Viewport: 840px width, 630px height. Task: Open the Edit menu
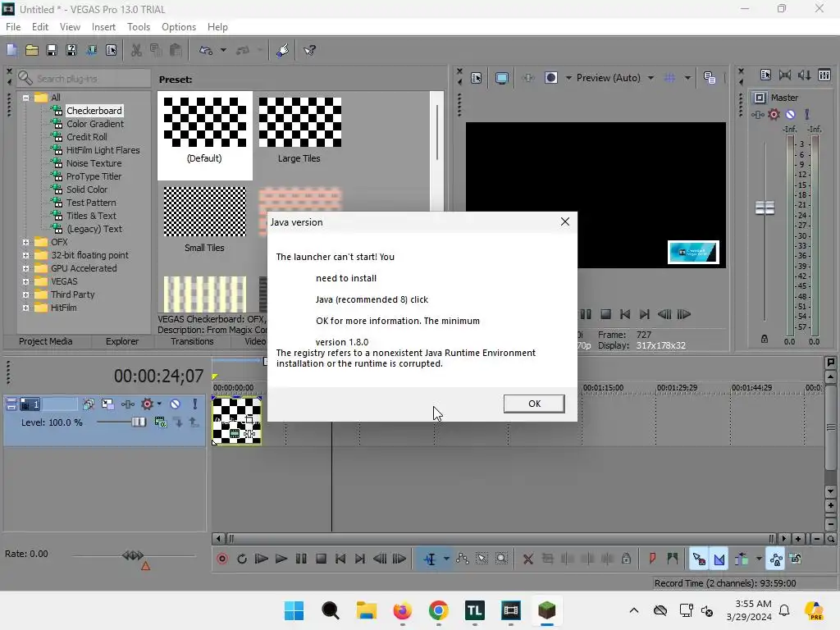40,27
